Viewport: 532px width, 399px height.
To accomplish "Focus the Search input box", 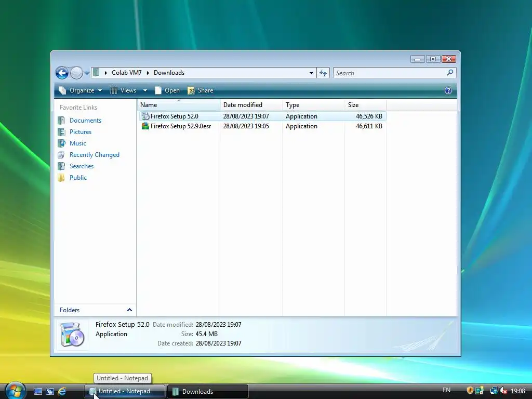I will click(390, 73).
